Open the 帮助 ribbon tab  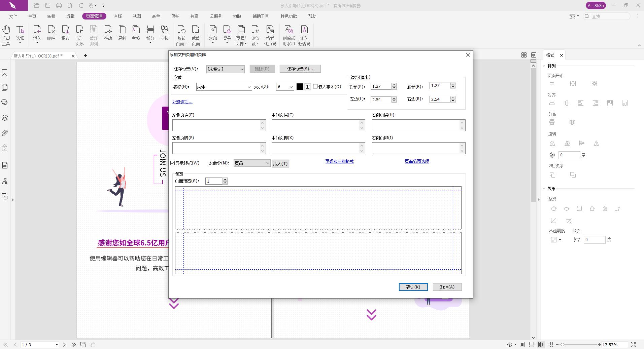pyautogui.click(x=312, y=16)
